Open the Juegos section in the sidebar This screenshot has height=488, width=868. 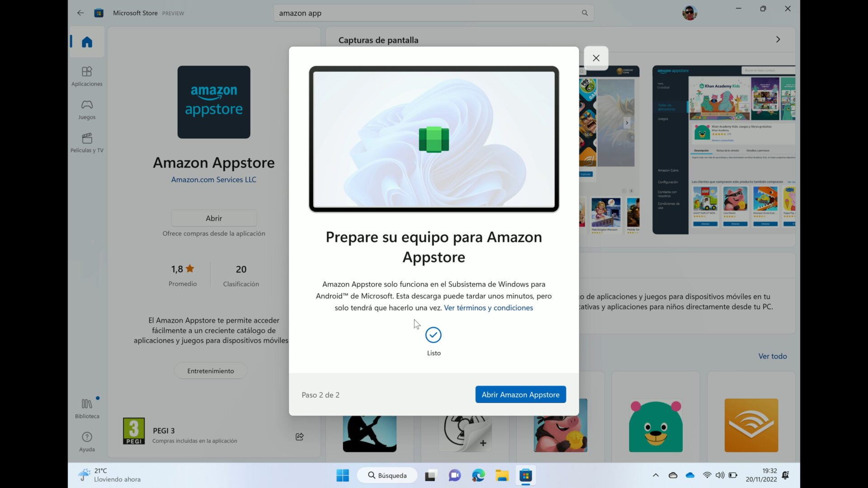click(86, 109)
